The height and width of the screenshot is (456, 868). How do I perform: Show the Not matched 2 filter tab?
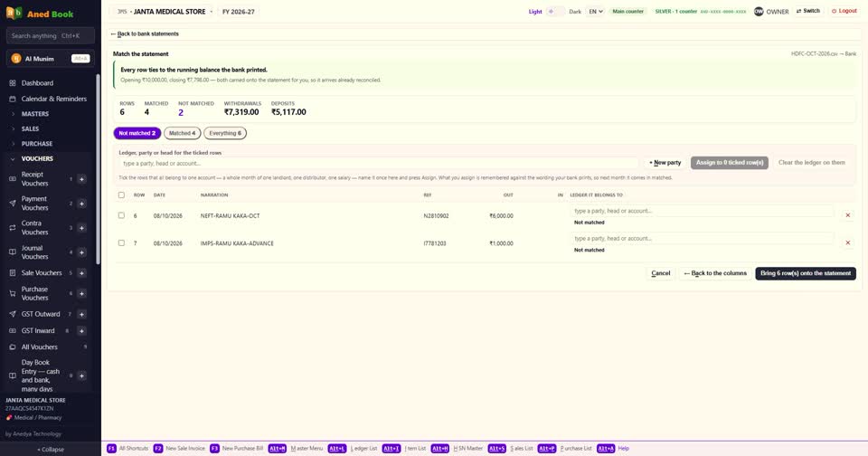[137, 133]
